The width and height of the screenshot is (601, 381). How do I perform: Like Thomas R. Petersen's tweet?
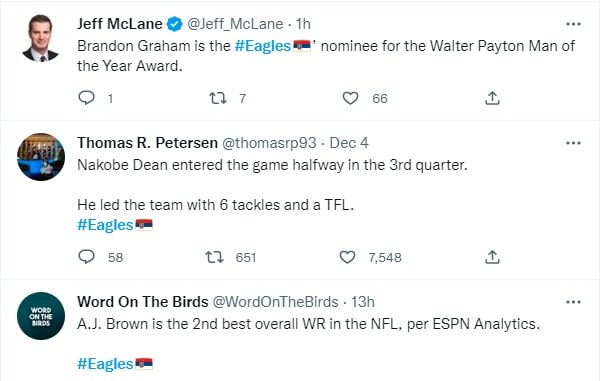(347, 257)
